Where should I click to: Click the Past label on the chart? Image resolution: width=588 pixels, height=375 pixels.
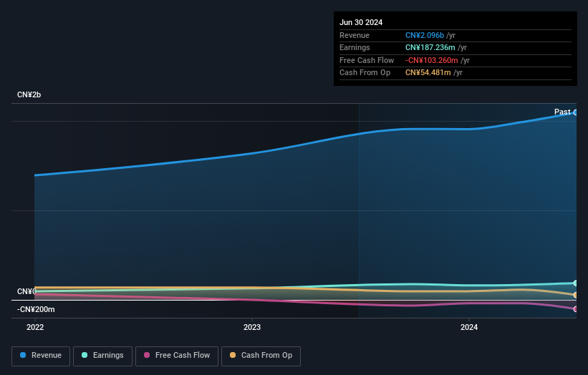[x=562, y=112]
